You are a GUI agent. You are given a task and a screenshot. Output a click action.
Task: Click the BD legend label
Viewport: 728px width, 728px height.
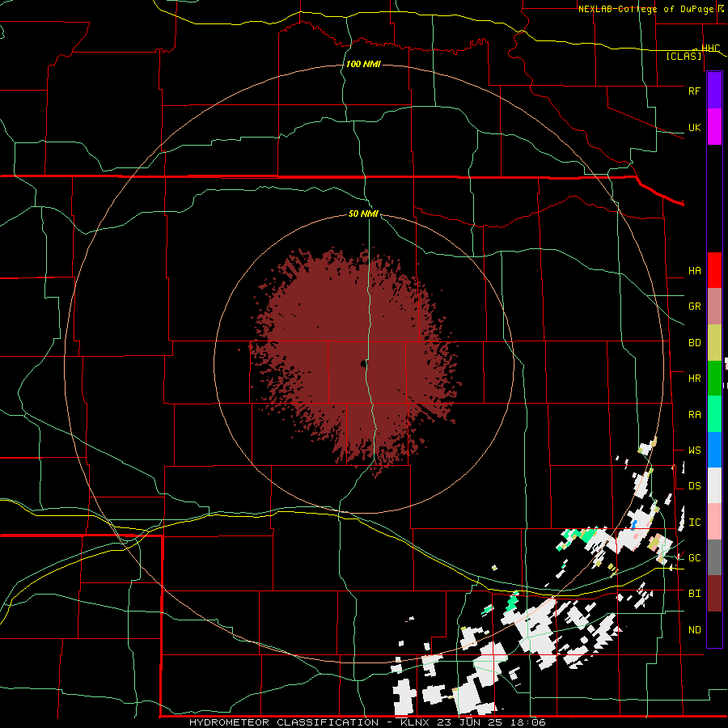pyautogui.click(x=694, y=343)
